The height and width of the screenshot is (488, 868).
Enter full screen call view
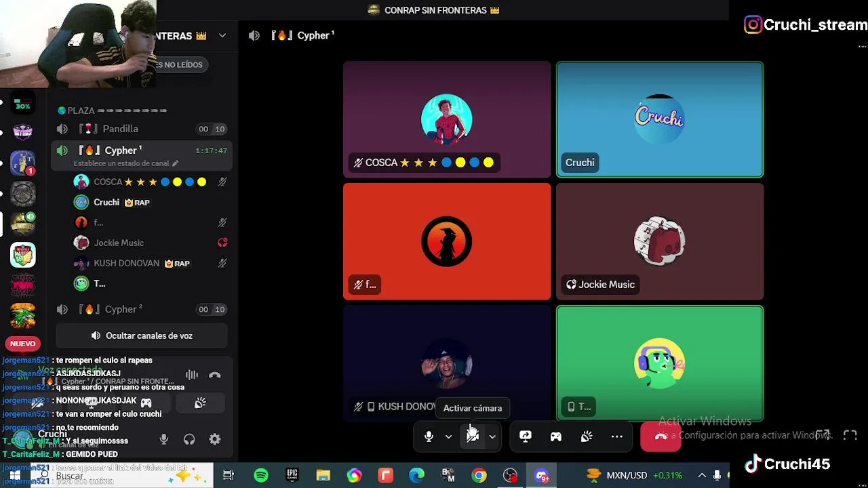coord(850,435)
